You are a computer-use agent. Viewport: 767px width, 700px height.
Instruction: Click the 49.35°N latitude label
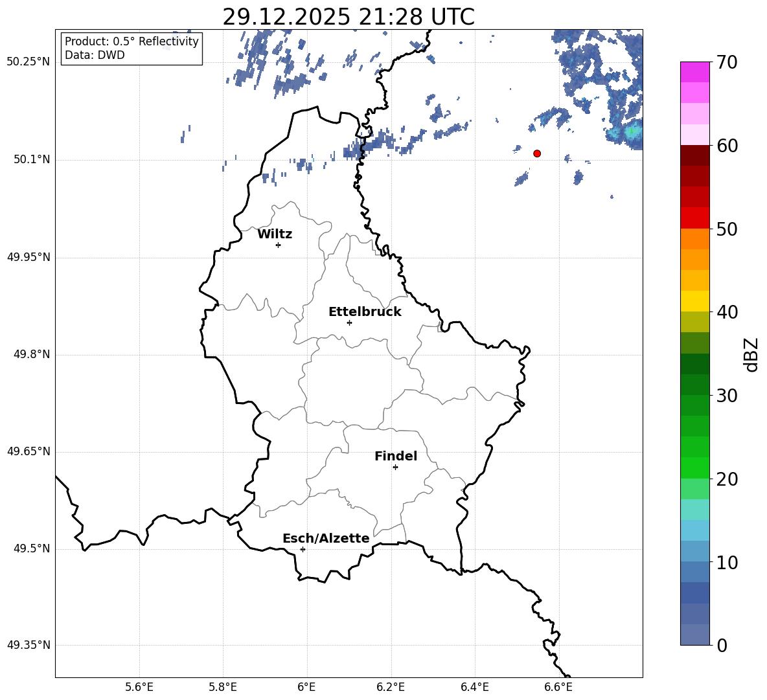29,645
